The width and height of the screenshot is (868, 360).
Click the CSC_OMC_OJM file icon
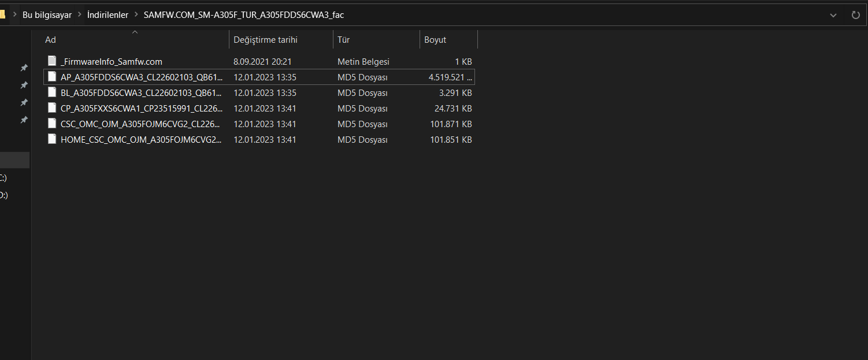(52, 124)
